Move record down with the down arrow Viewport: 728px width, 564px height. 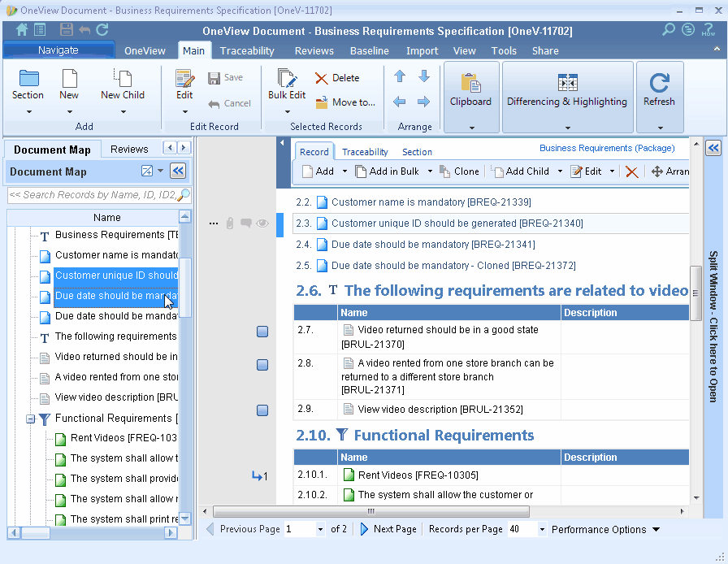424,76
